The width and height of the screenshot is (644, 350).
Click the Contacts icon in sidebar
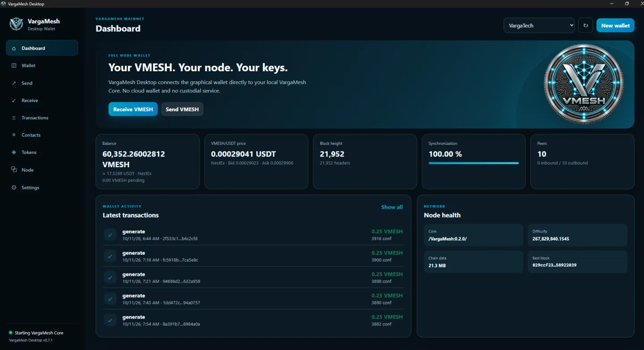tap(14, 135)
